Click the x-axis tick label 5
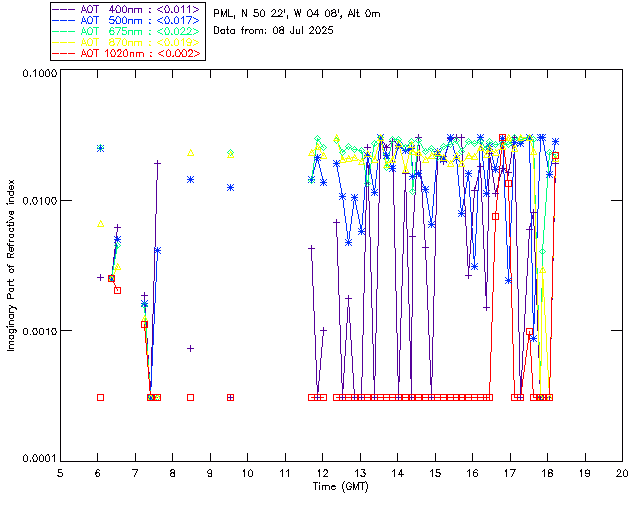 tap(60, 472)
